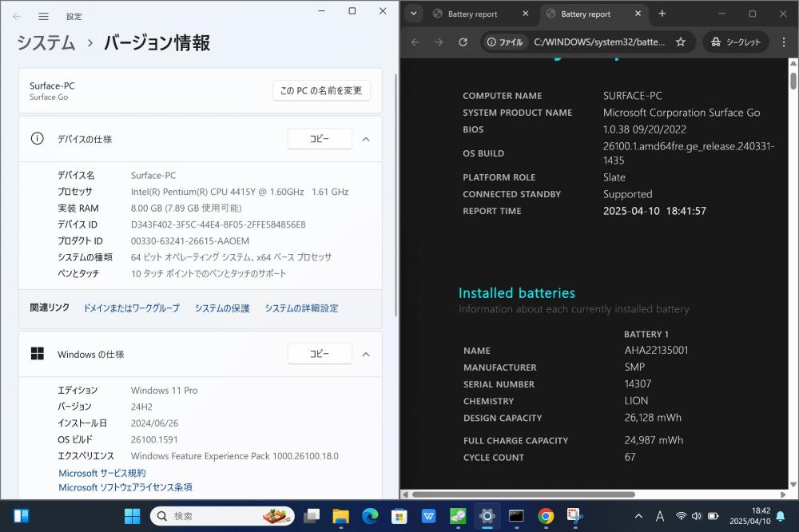Open システムの詳細設定 link

pyautogui.click(x=302, y=308)
